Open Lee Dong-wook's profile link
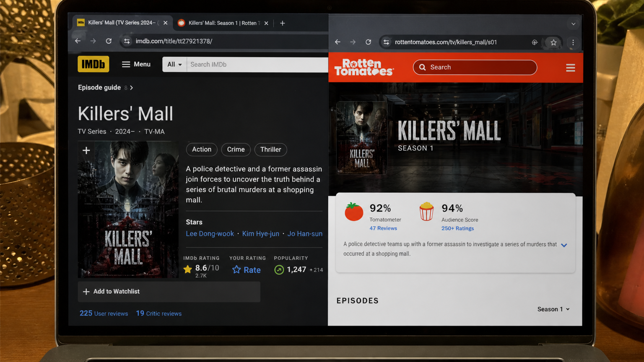The height and width of the screenshot is (362, 644). (x=210, y=234)
